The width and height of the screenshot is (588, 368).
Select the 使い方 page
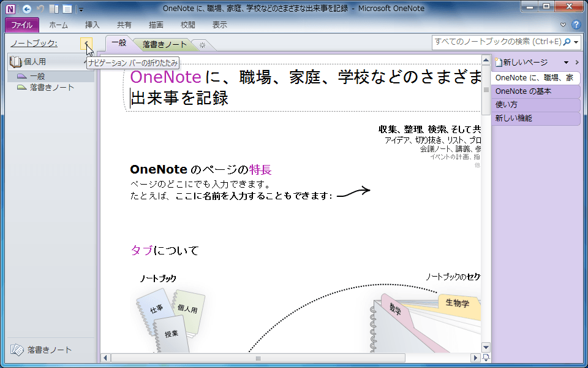tap(535, 105)
